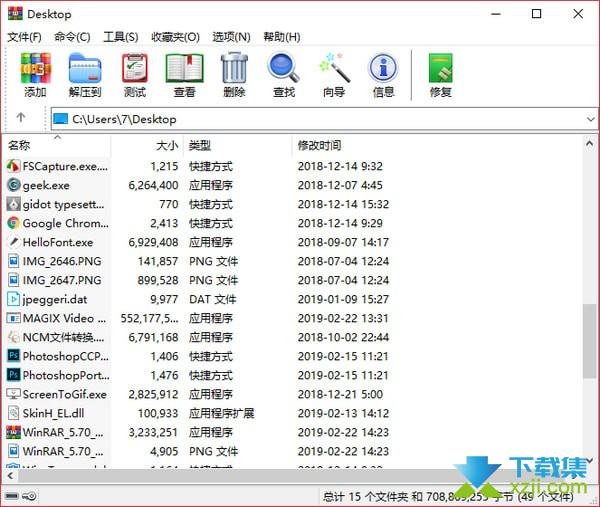This screenshot has height=507, width=600.
Task: Open the 文件(F) menu
Action: (x=24, y=37)
